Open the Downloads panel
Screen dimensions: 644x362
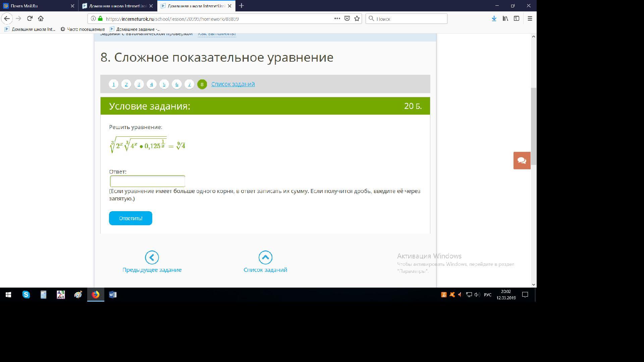tap(494, 19)
